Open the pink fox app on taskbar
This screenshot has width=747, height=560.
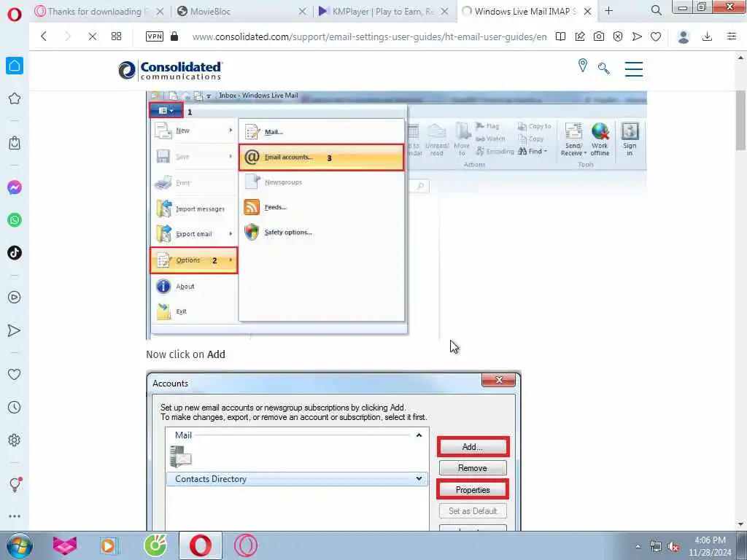[x=65, y=545]
